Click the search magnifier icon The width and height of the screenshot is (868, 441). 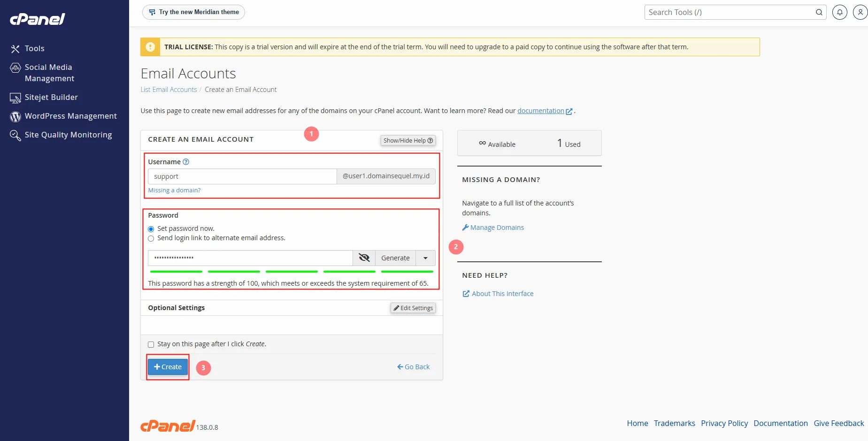point(819,12)
